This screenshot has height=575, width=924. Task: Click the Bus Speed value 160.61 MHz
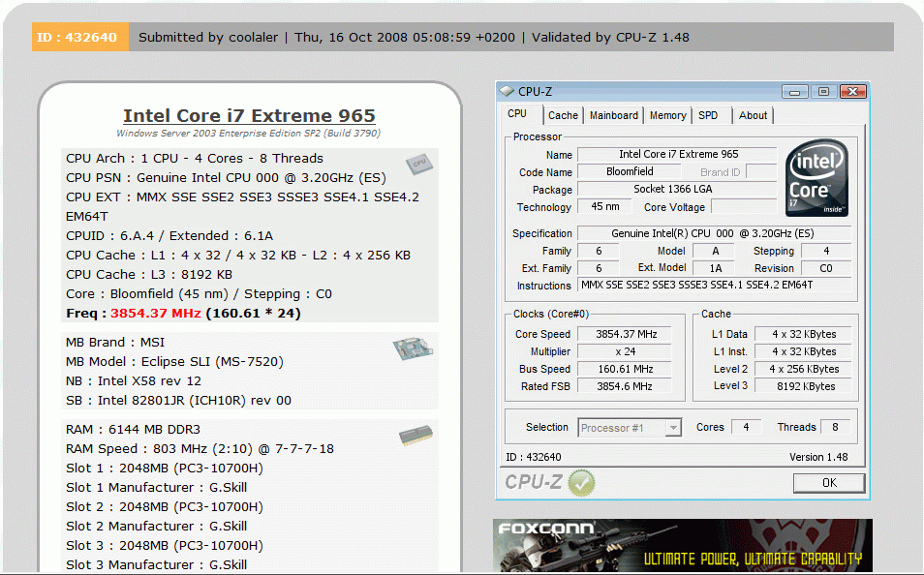[x=626, y=370]
